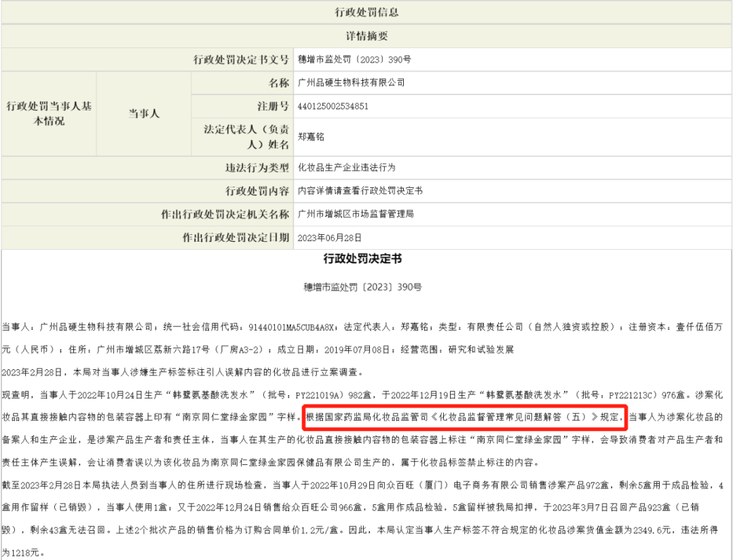Click the 行政处罚信息 page title

coord(366,12)
